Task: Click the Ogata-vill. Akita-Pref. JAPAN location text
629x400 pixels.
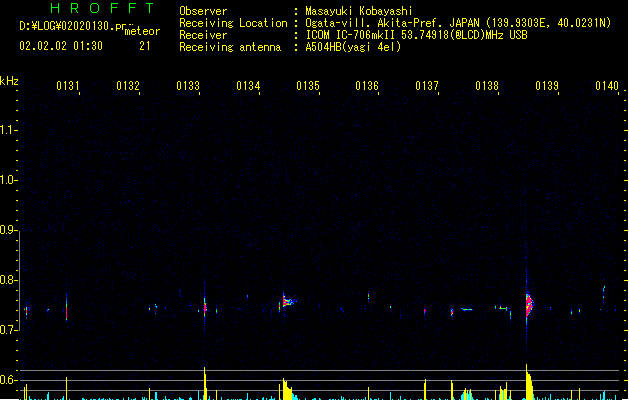Action: point(392,23)
